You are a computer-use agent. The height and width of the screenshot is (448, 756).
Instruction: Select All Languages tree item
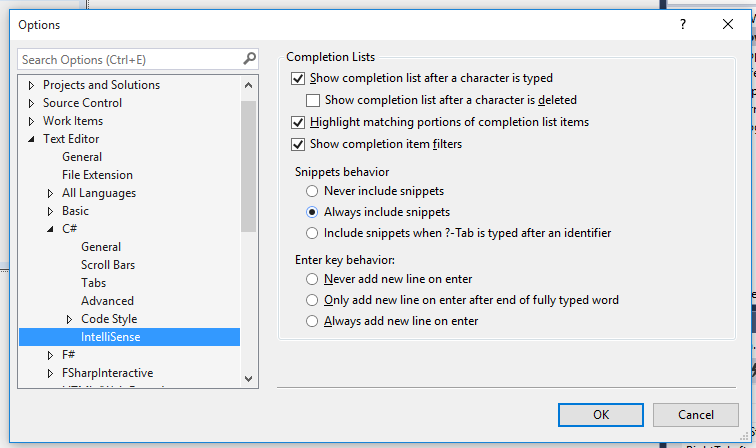99,193
